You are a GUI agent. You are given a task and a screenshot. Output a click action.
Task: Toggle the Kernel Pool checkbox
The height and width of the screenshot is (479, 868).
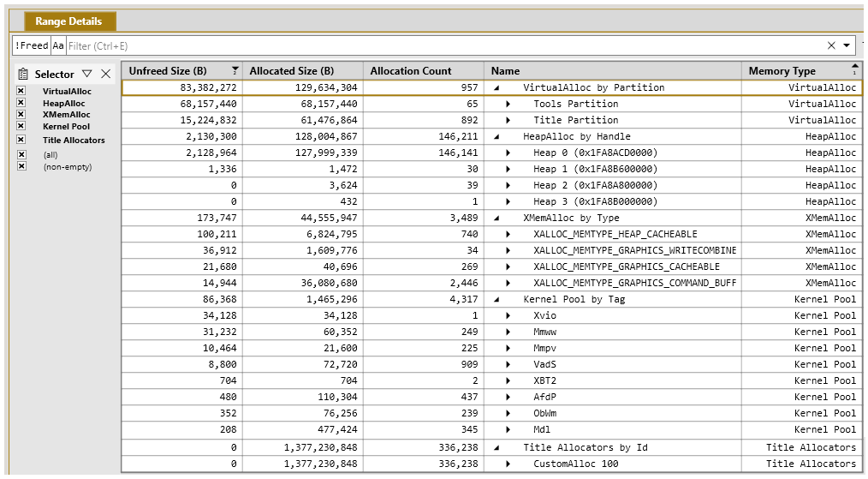pyautogui.click(x=21, y=126)
